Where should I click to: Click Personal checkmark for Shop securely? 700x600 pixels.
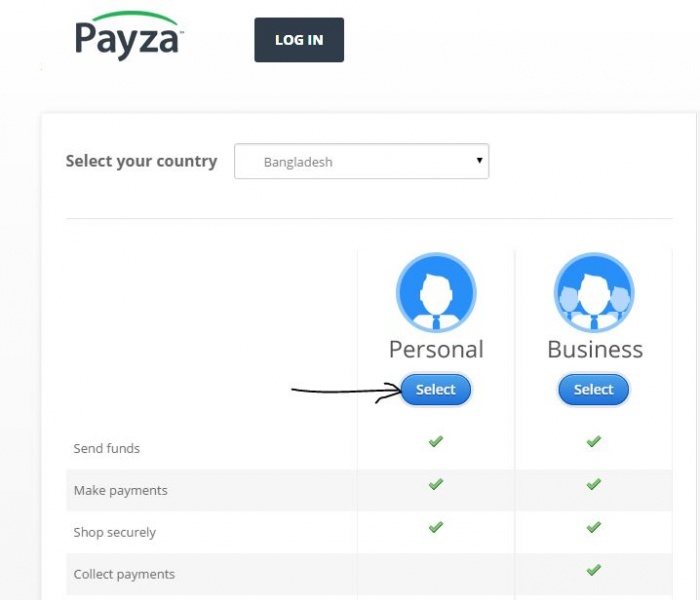point(436,526)
